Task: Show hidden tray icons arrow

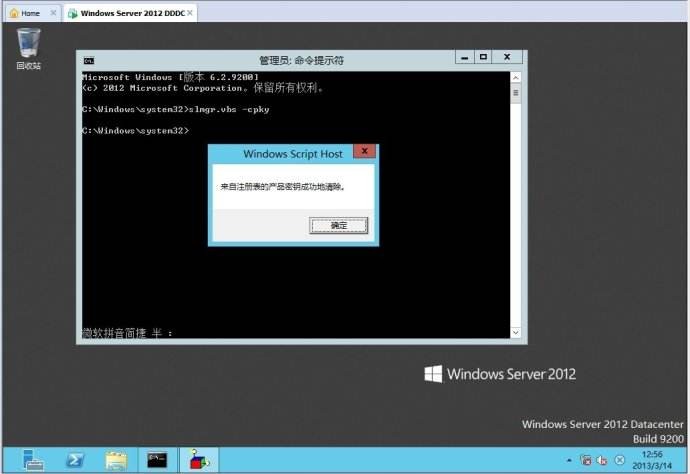Action: (569, 460)
